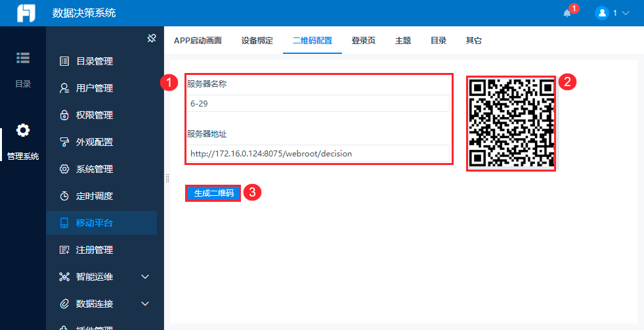Click the 目录管理 icon
This screenshot has height=330, width=644.
pos(64,61)
